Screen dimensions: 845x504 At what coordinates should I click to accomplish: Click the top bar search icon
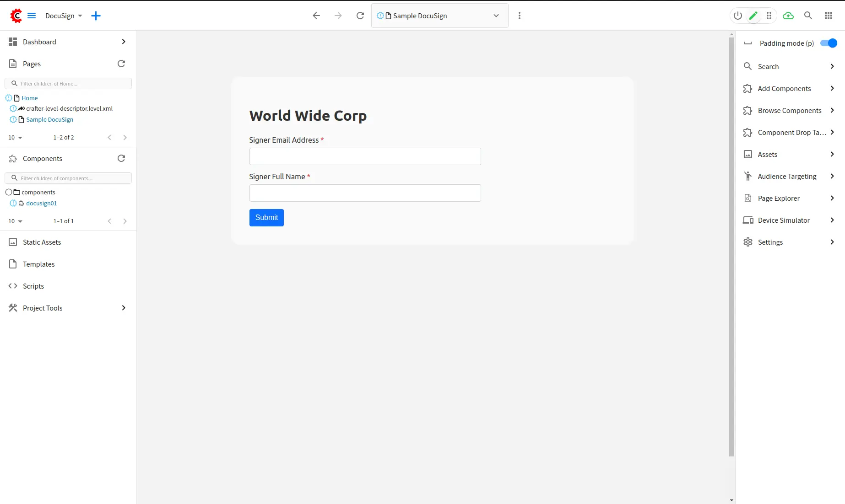pyautogui.click(x=808, y=16)
